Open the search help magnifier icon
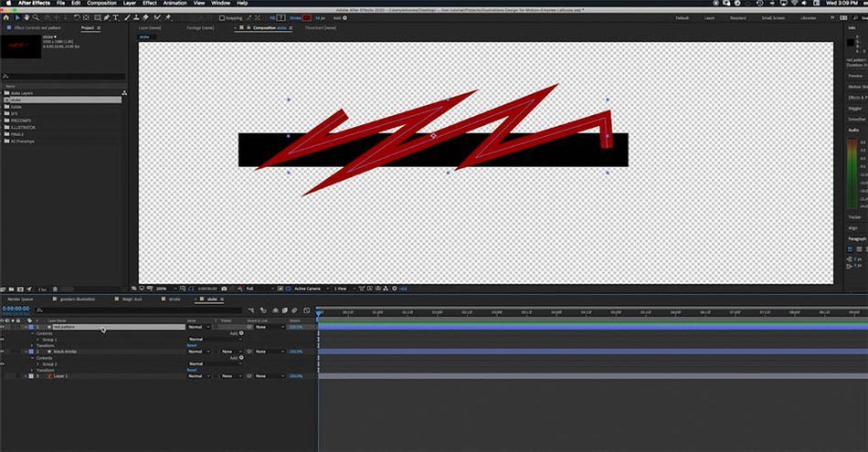The image size is (868, 452). point(856,17)
